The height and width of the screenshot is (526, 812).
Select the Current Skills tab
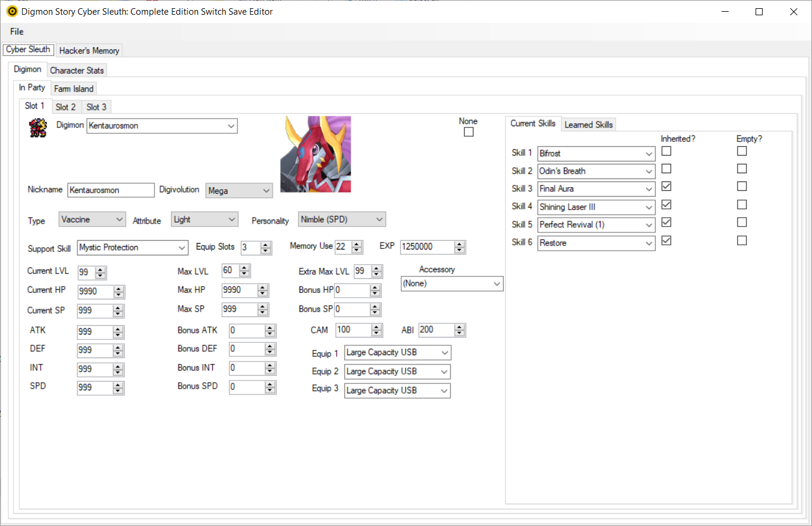[x=533, y=123]
